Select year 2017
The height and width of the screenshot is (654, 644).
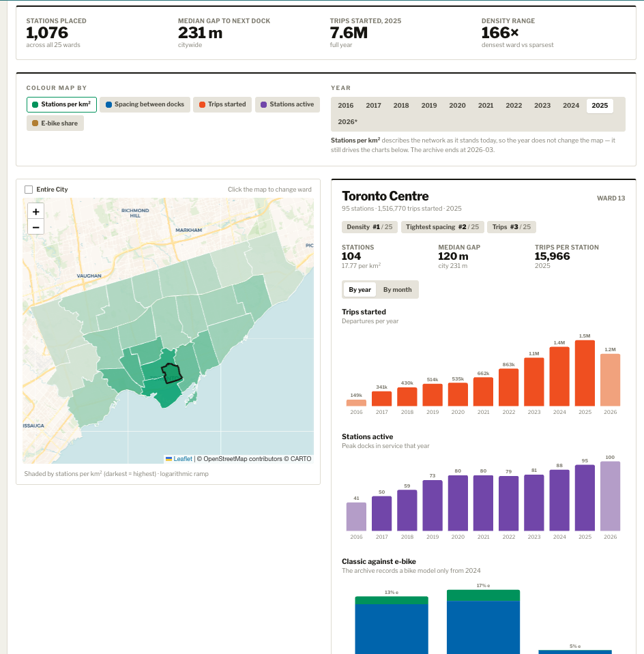coord(374,106)
